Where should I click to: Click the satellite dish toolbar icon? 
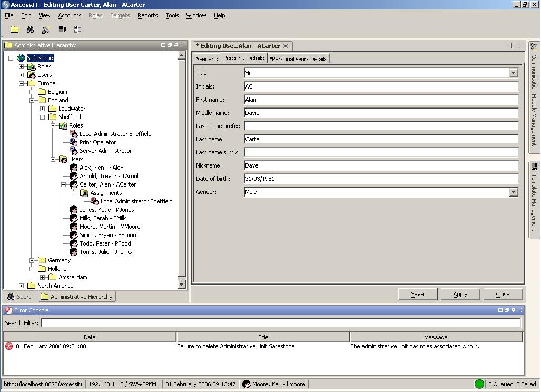(45, 30)
